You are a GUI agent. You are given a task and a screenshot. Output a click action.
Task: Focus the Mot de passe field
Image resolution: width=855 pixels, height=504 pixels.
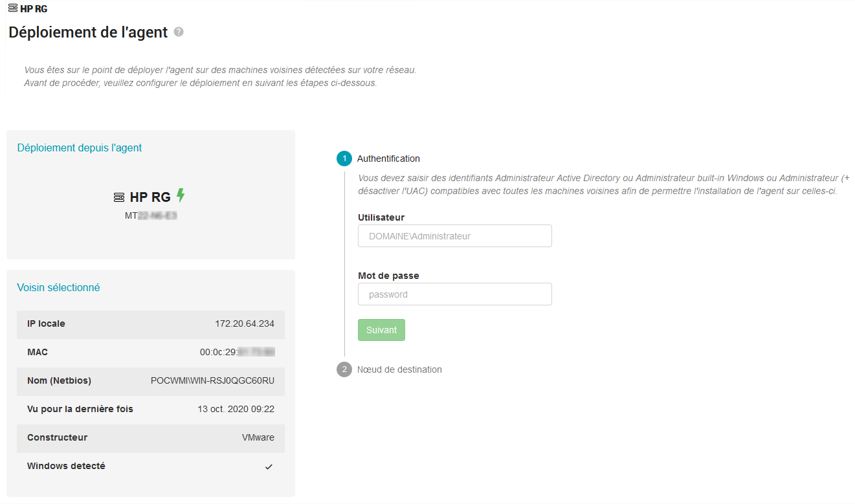[x=454, y=294]
